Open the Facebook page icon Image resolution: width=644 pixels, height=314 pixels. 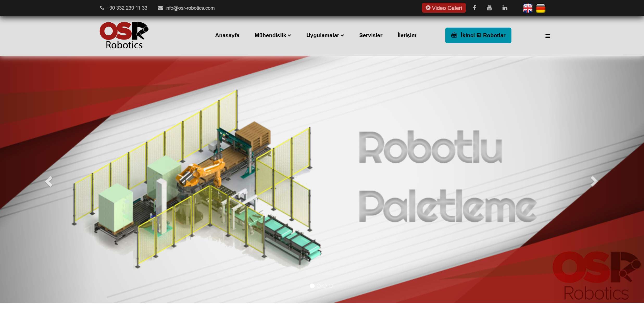coord(474,8)
